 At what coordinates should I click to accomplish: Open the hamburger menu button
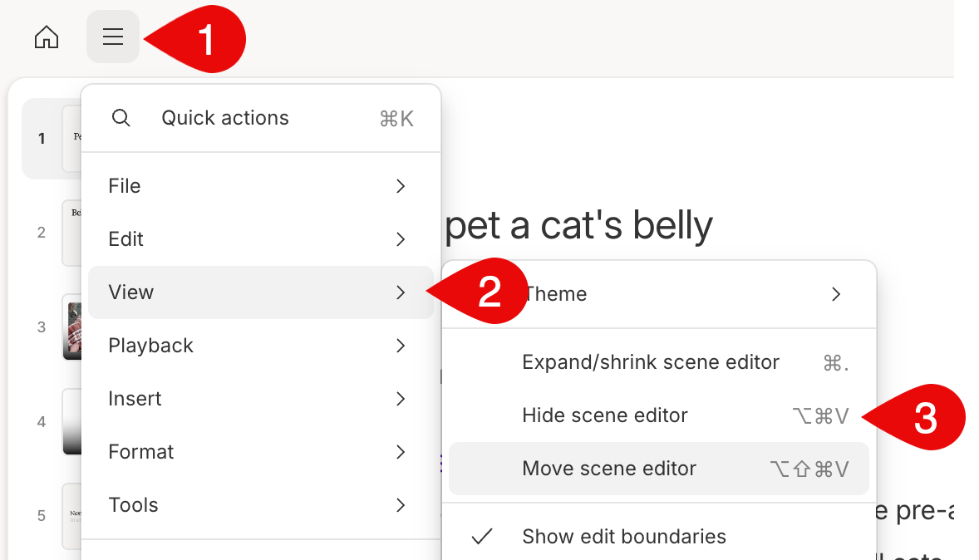tap(113, 37)
